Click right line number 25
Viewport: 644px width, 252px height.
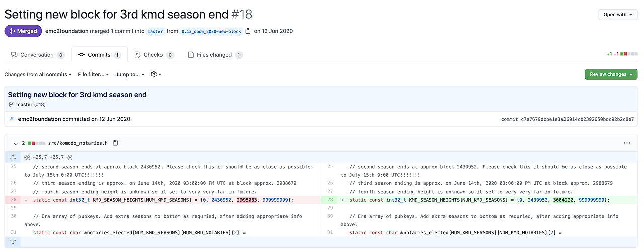[329, 167]
